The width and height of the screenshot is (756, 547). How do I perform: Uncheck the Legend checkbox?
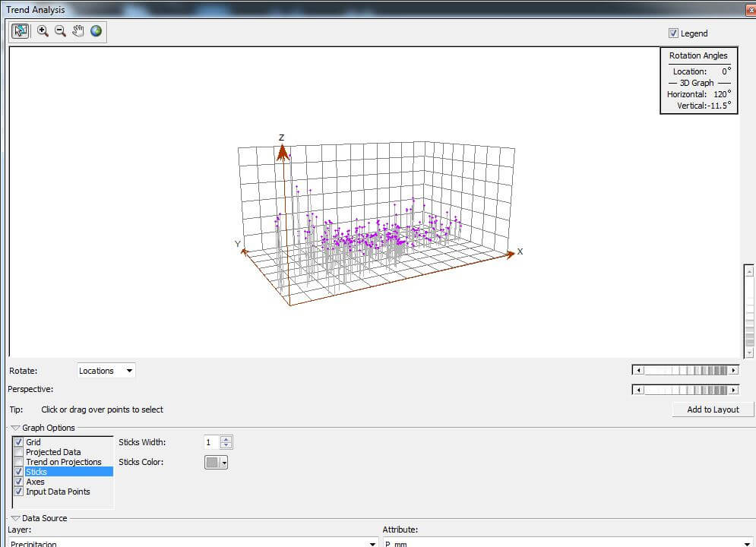pos(673,33)
